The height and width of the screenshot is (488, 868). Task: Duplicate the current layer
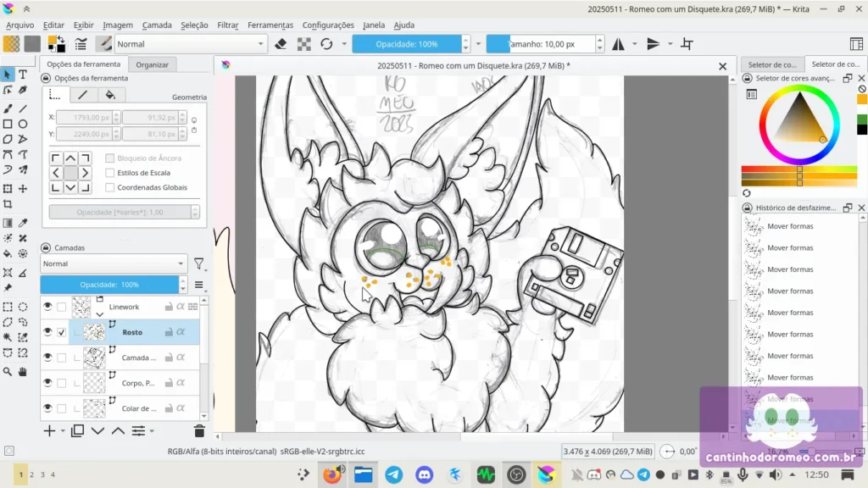click(x=77, y=430)
